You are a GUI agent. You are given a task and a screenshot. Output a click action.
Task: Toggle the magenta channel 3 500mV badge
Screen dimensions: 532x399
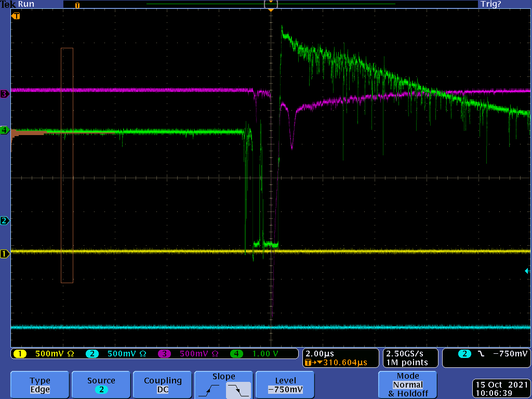(189, 354)
